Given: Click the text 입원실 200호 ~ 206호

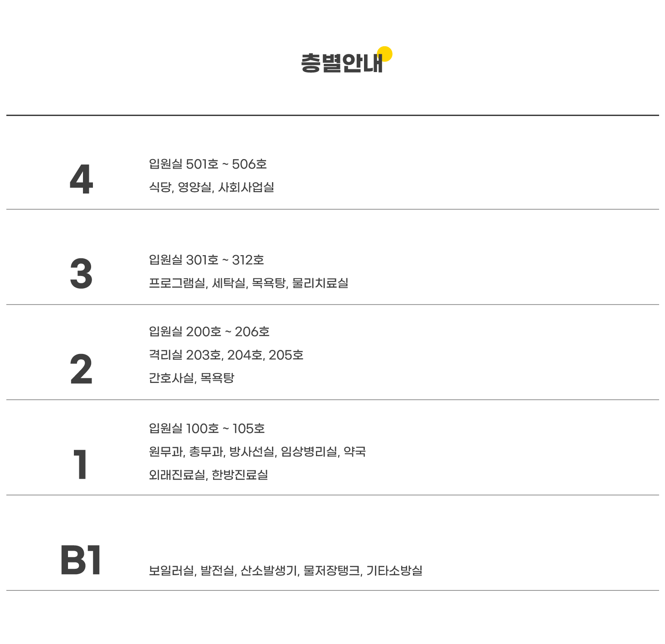Looking at the screenshot, I should 209,332.
